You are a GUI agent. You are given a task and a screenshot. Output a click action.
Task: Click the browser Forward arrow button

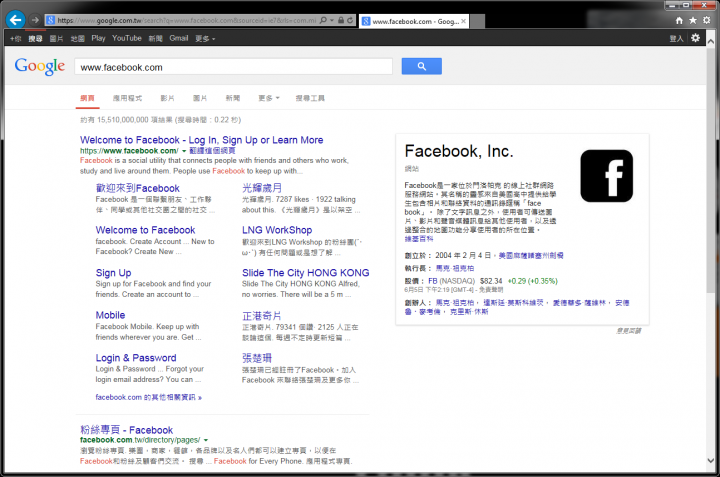pyautogui.click(x=35, y=20)
